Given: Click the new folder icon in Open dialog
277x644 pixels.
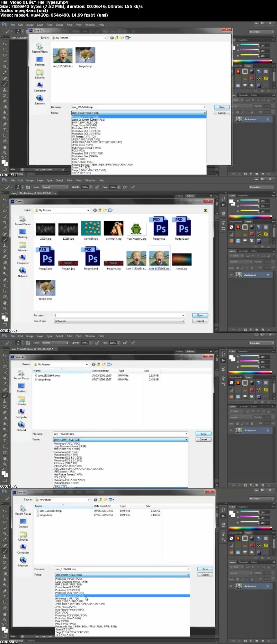Looking at the screenshot, I should click(105, 210).
